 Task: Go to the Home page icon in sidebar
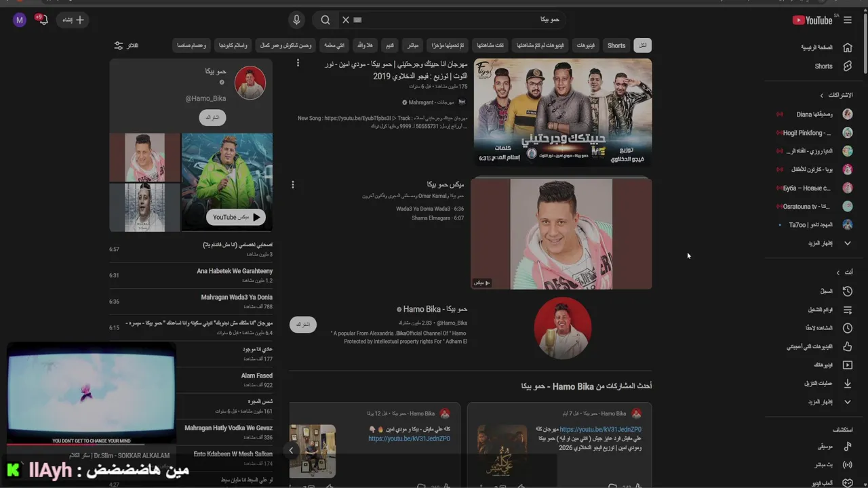click(847, 47)
